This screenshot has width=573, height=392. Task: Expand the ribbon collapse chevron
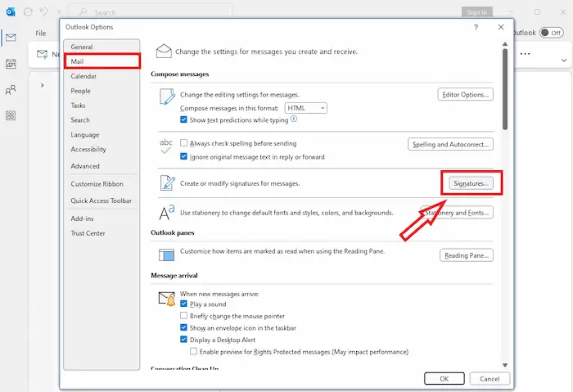pyautogui.click(x=564, y=60)
